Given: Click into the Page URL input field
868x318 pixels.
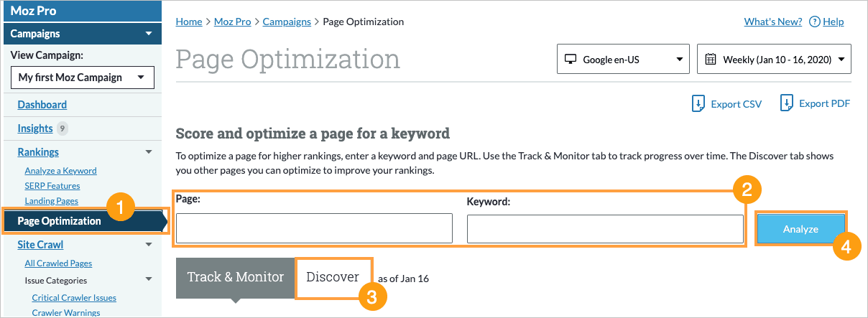Looking at the screenshot, I should [314, 228].
